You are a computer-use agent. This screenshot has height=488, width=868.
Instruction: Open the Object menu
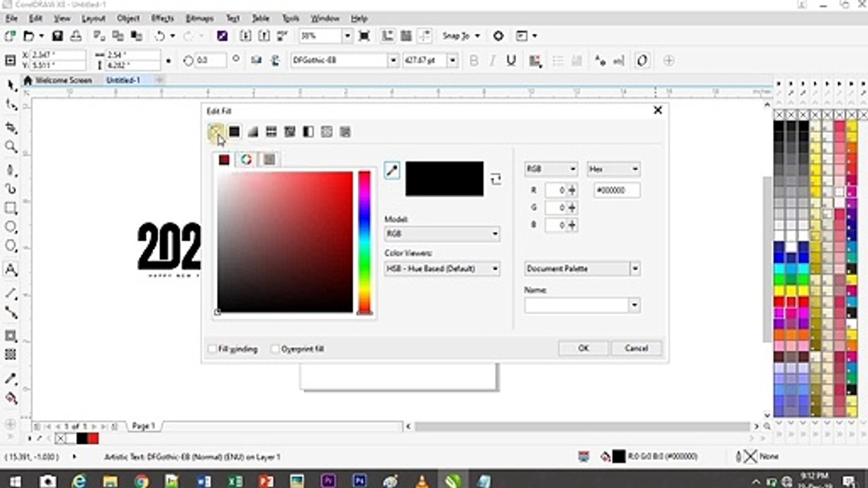coord(128,18)
